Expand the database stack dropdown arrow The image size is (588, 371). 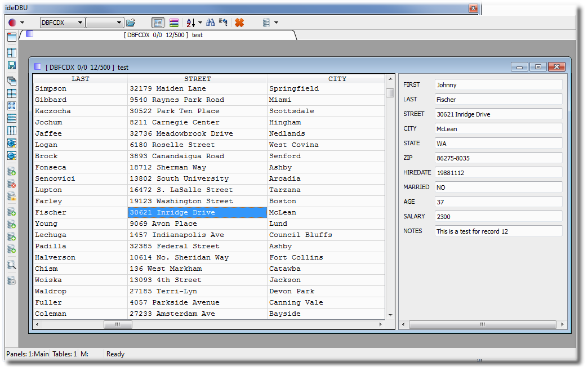tap(276, 23)
